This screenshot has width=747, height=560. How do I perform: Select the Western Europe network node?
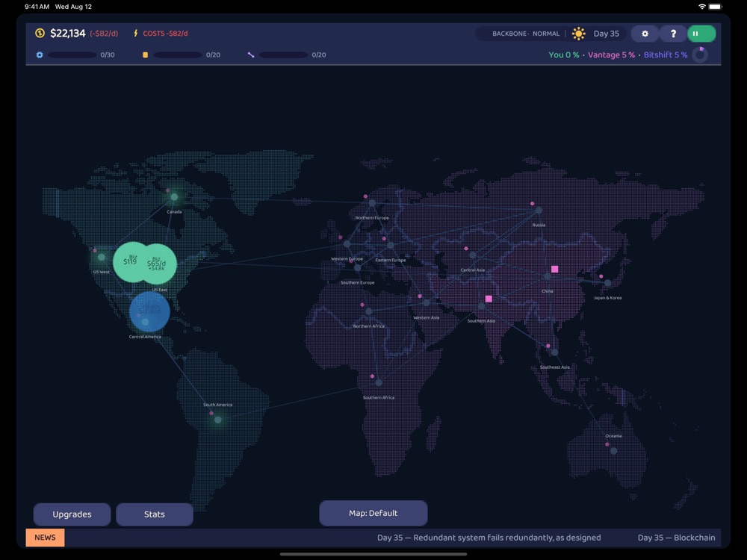[x=347, y=244]
